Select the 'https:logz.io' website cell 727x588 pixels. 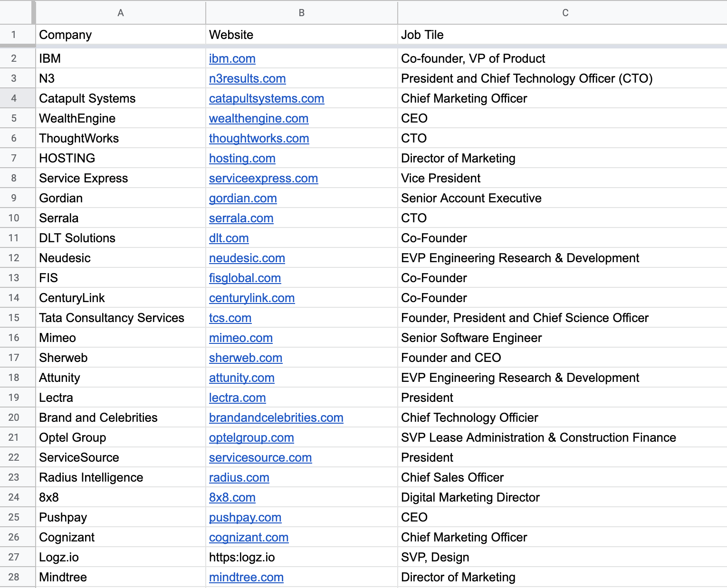[302, 557]
